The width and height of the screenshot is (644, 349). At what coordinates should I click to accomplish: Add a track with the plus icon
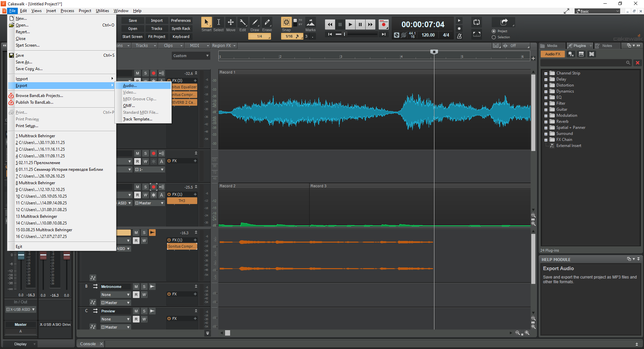(x=533, y=58)
